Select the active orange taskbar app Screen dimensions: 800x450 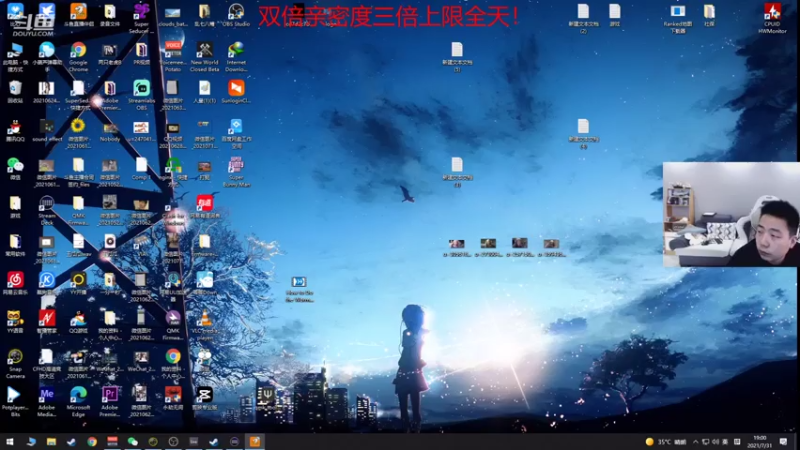[255, 442]
